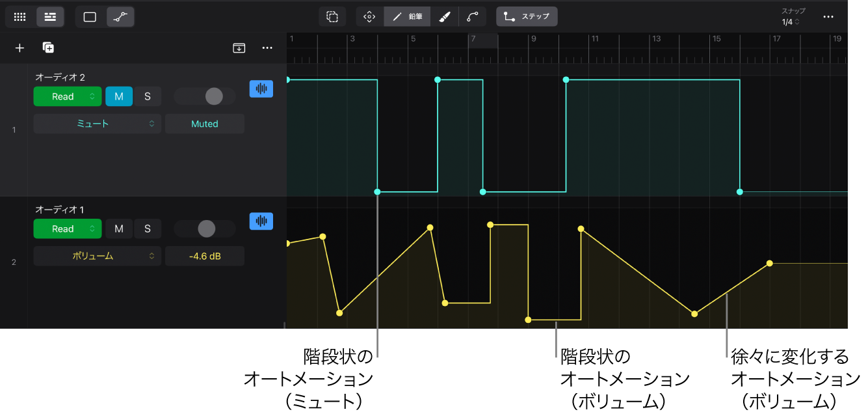Select the marquee selection tool

[332, 17]
